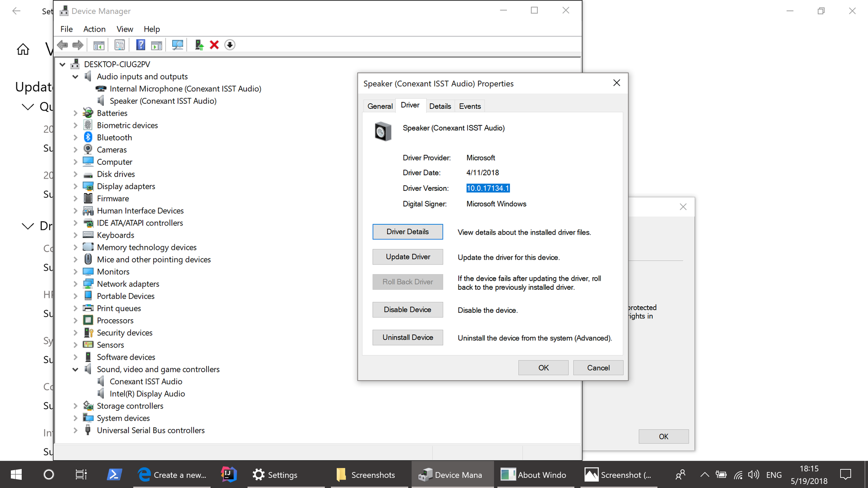
Task: Switch to the General tab
Action: pos(380,106)
